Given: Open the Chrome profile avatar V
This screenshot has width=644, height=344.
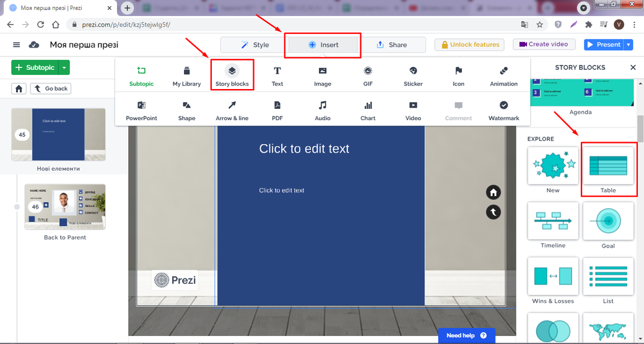Looking at the screenshot, I should [619, 25].
